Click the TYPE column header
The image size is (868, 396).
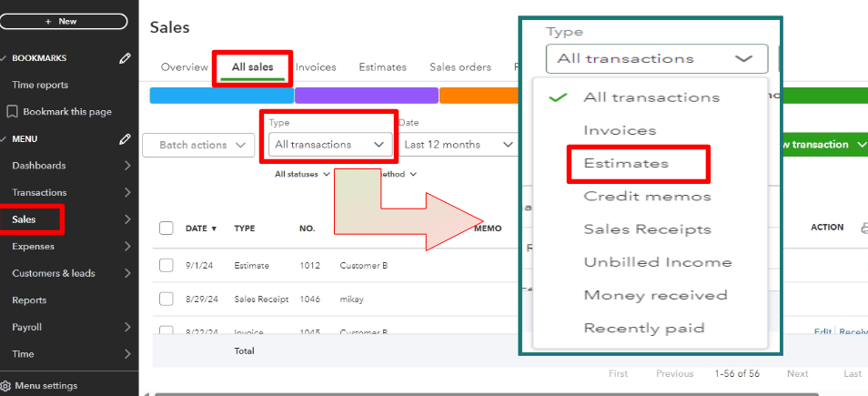[245, 228]
